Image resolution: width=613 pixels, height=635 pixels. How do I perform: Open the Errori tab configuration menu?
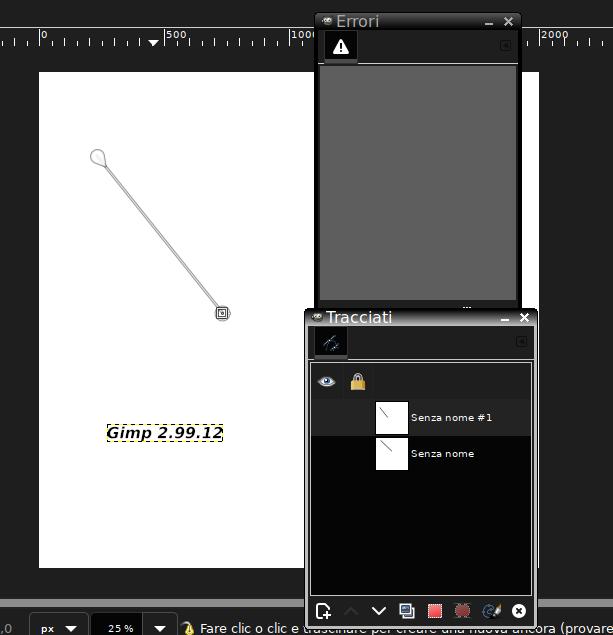pyautogui.click(x=505, y=45)
